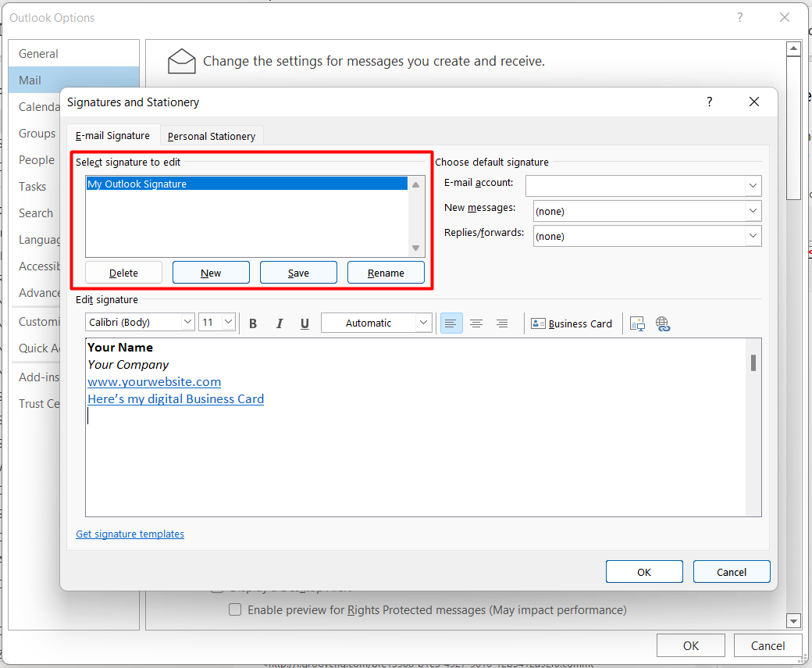Enable preview for Rights Protected messages
The image size is (812, 668).
tap(235, 609)
